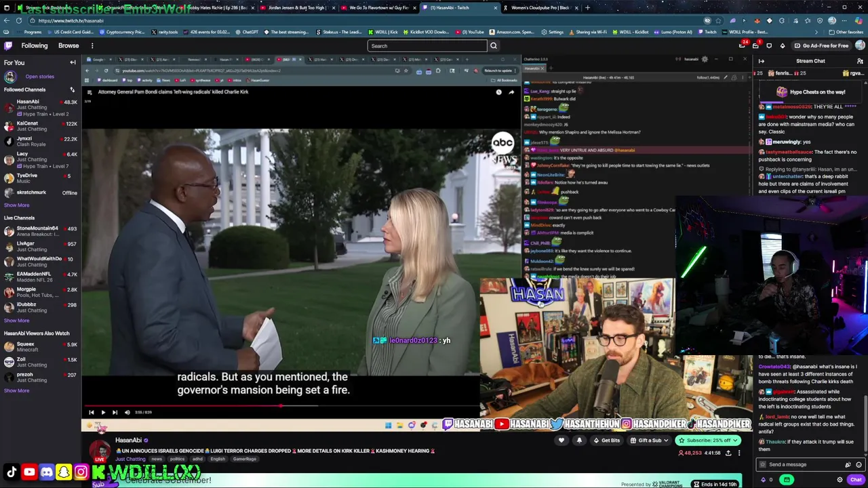The width and height of the screenshot is (868, 488).
Task: Open stories link in sidebar
Action: pos(39,77)
